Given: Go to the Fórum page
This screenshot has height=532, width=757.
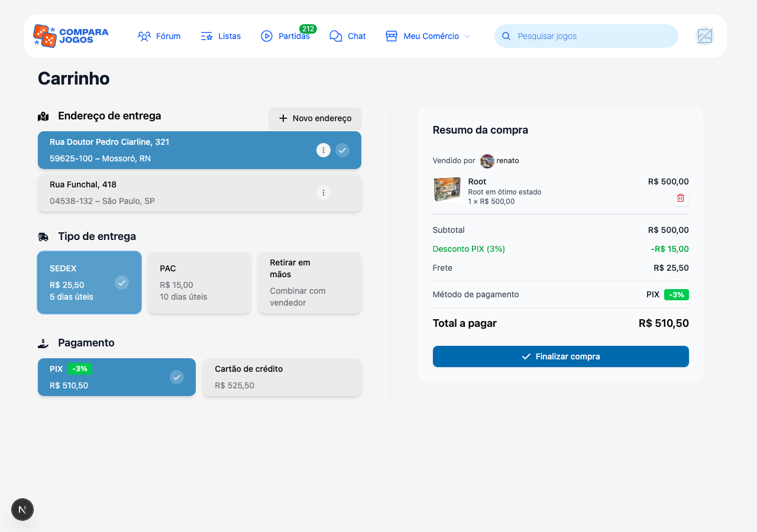Looking at the screenshot, I should [159, 36].
